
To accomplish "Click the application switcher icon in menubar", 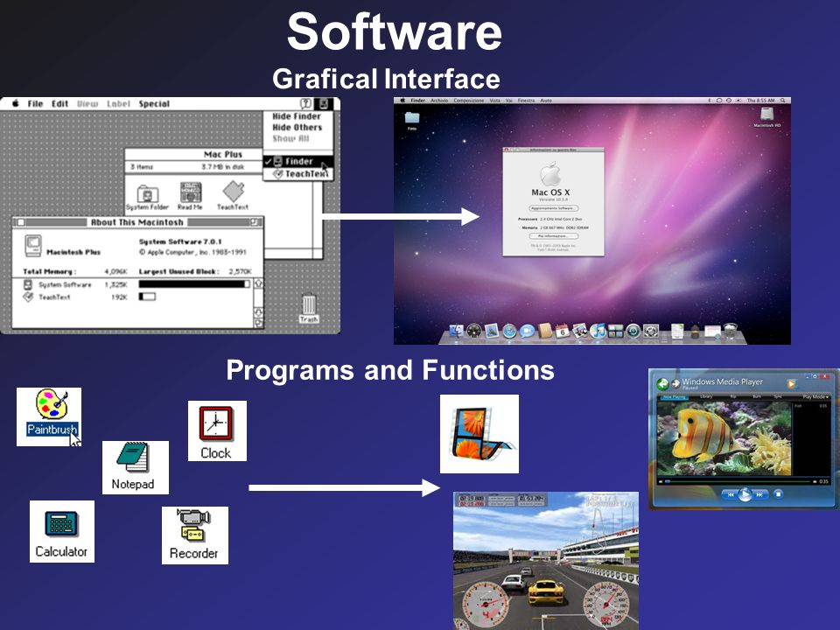I will click(323, 103).
